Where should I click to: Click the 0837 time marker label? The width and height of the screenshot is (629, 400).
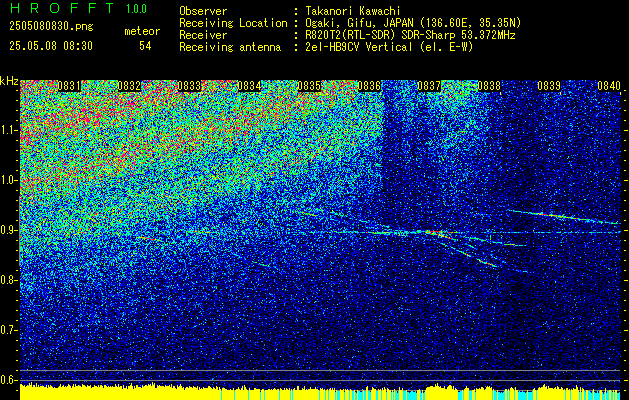pyautogui.click(x=429, y=86)
